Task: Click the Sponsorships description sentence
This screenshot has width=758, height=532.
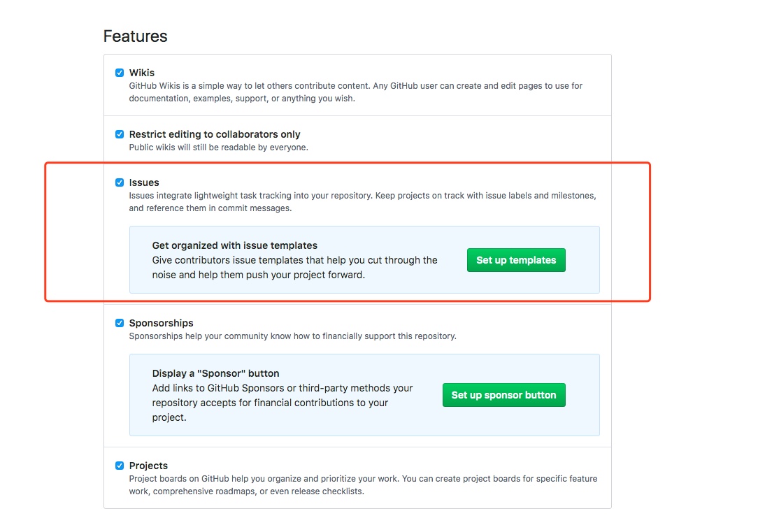Action: tap(292, 336)
